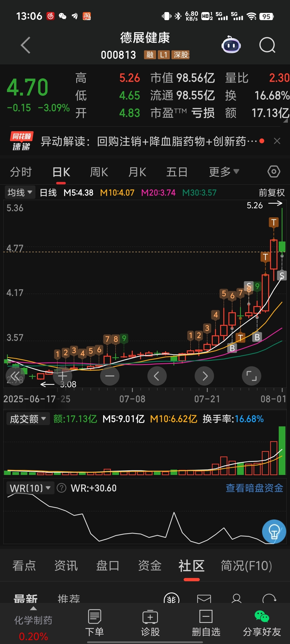Change 前复权 adjustment mode

point(271,193)
